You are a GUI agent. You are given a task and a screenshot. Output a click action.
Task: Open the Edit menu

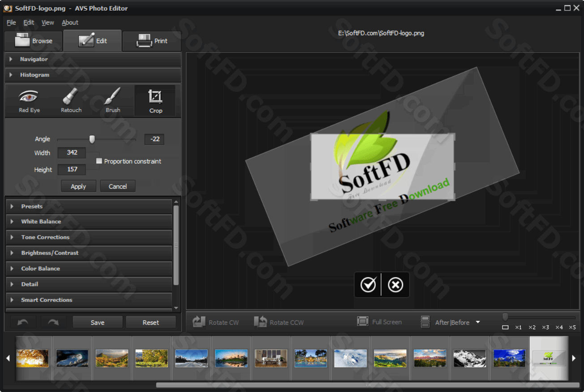point(29,22)
